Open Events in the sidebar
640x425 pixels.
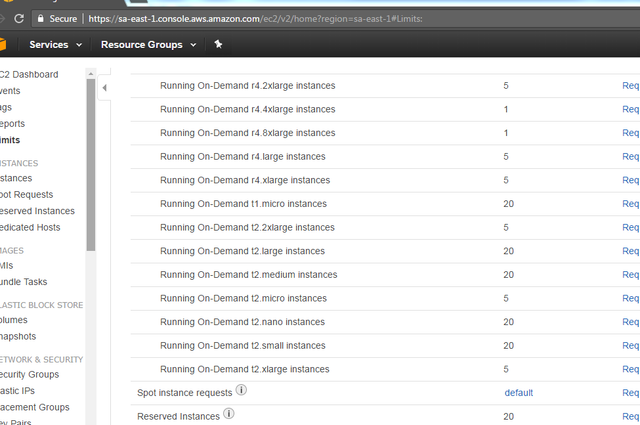10,91
